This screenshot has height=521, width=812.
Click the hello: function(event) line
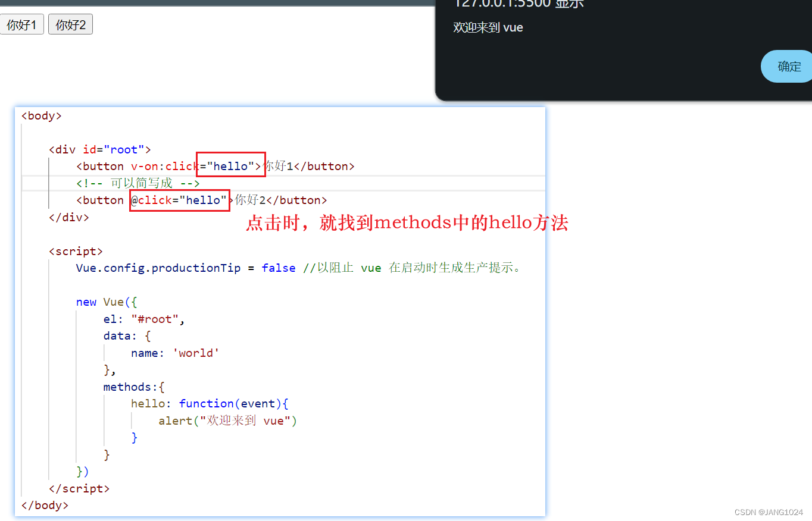click(210, 403)
